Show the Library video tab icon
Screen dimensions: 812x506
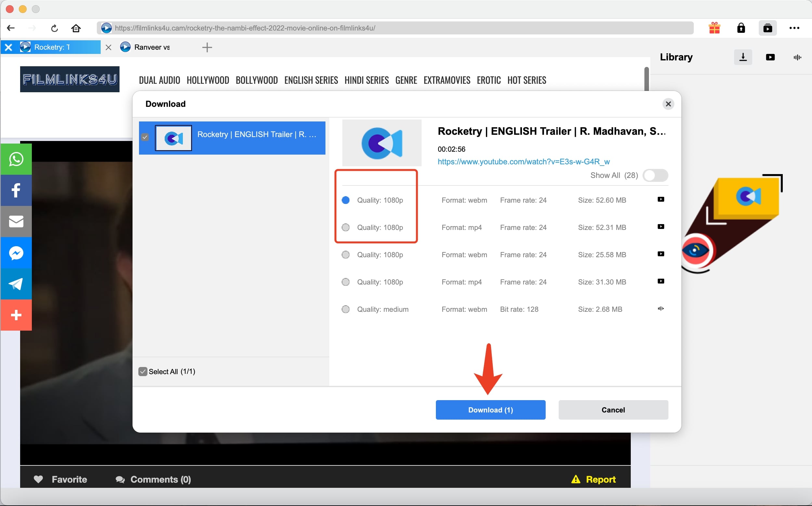[x=770, y=57]
